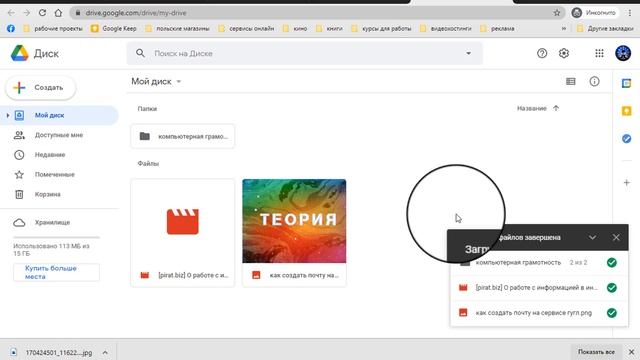Open search options dropdown arrow
The width and height of the screenshot is (640, 360).
point(469,53)
